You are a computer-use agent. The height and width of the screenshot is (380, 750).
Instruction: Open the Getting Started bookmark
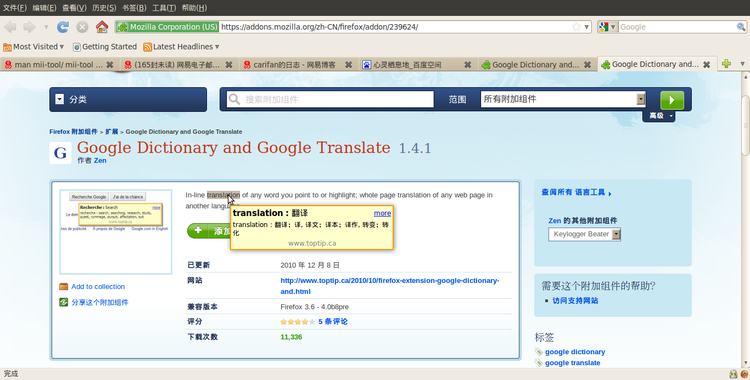[105, 46]
